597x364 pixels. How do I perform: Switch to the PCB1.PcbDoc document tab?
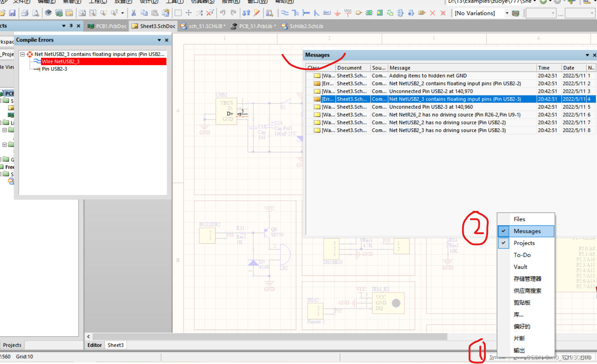tap(107, 26)
